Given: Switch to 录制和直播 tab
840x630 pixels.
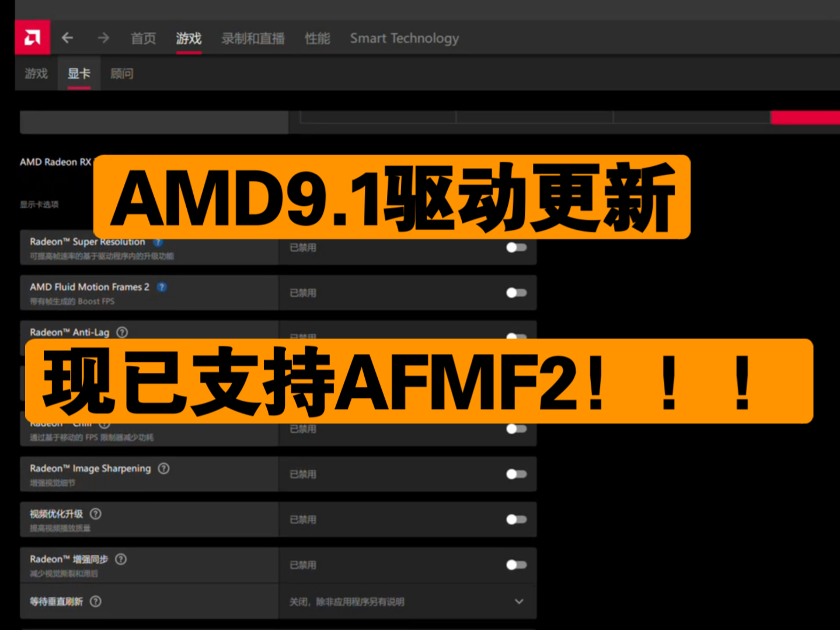Looking at the screenshot, I should coord(253,38).
